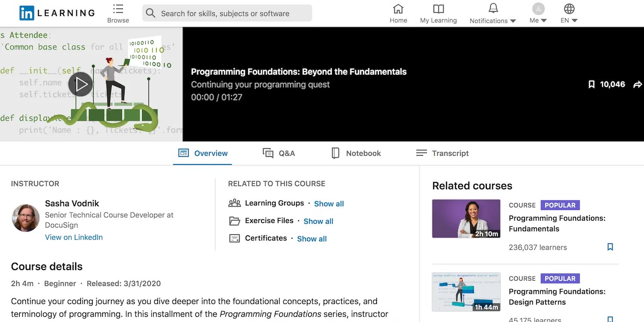Share the course using arrow icon
Image resolution: width=644 pixels, height=322 pixels.
[x=638, y=85]
